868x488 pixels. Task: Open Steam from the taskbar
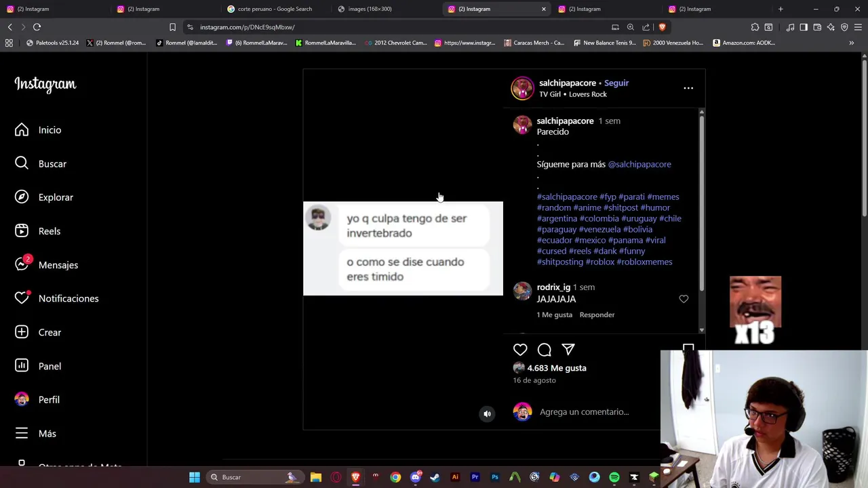point(435,477)
